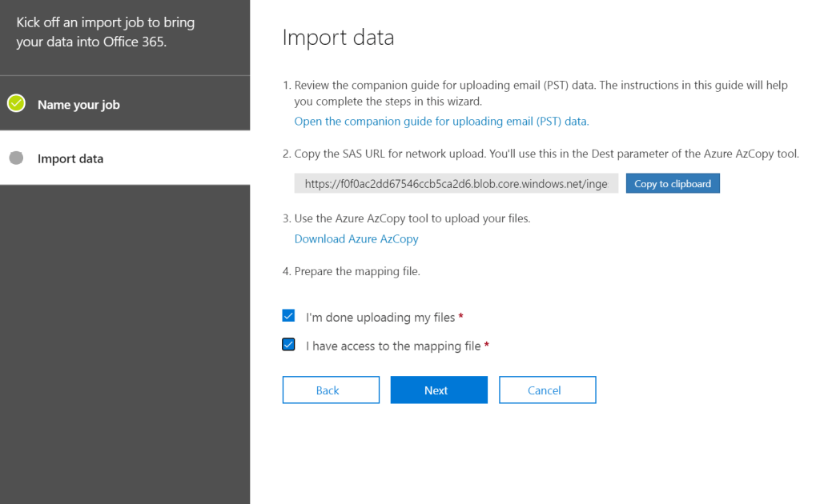Proceed with the blue Next button
Image resolution: width=820 pixels, height=504 pixels.
[x=439, y=390]
